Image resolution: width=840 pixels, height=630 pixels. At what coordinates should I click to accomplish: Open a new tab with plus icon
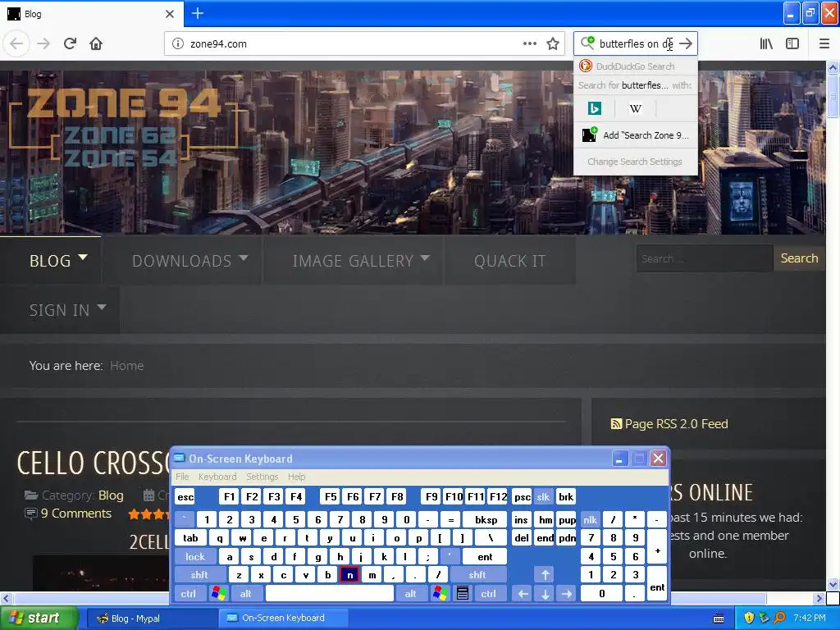click(197, 13)
